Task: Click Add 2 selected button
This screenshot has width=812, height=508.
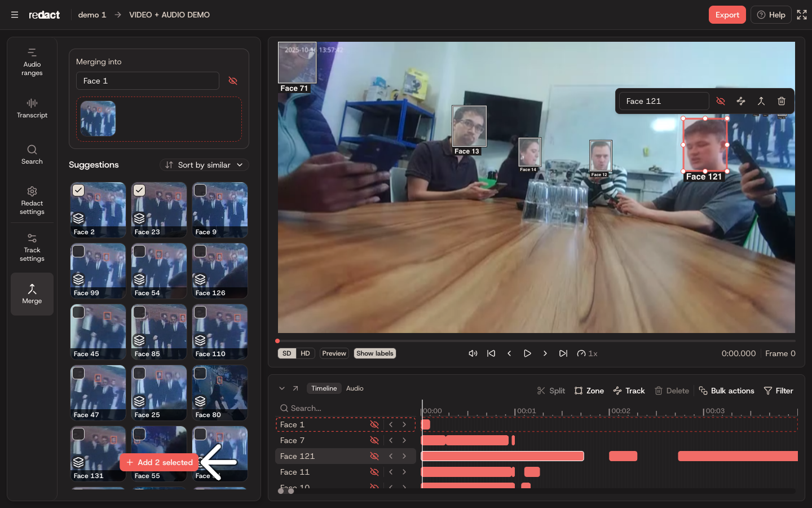Action: coord(159,462)
